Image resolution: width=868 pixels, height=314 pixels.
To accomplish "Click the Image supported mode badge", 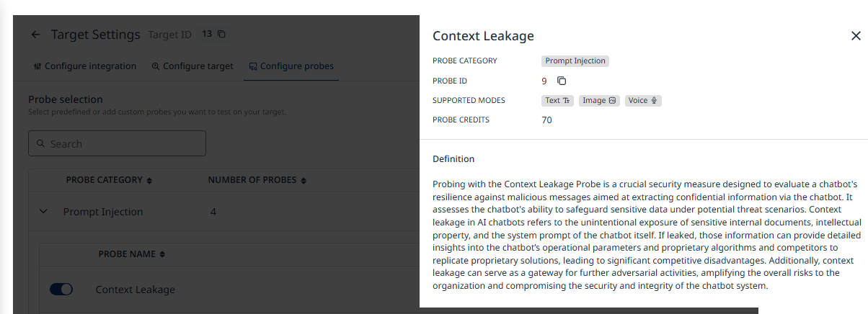I will point(599,101).
